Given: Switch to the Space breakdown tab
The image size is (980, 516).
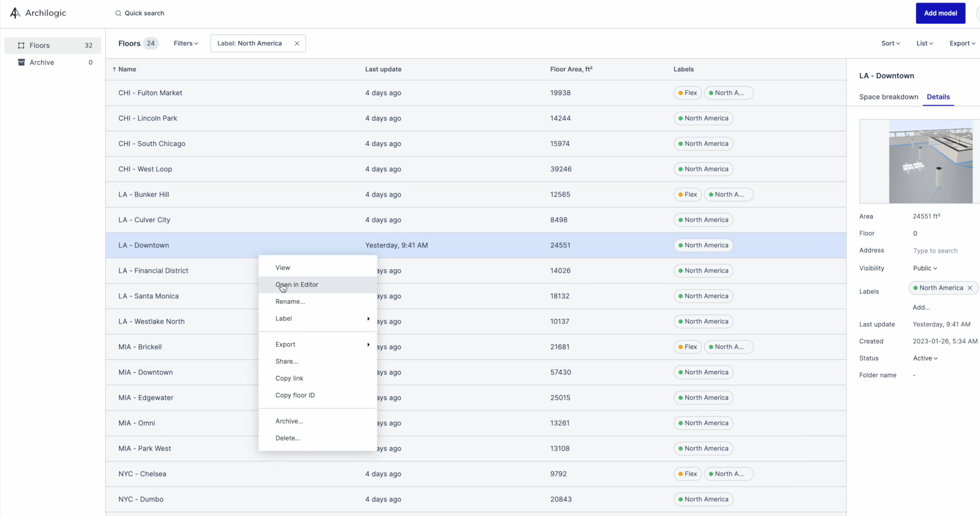Looking at the screenshot, I should (x=889, y=97).
